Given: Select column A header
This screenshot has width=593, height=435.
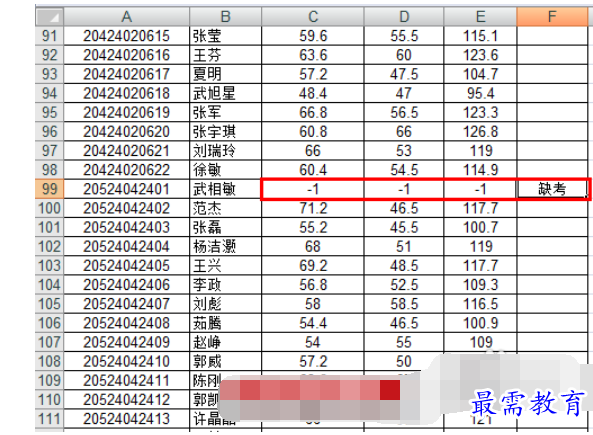Looking at the screenshot, I should click(x=126, y=17).
